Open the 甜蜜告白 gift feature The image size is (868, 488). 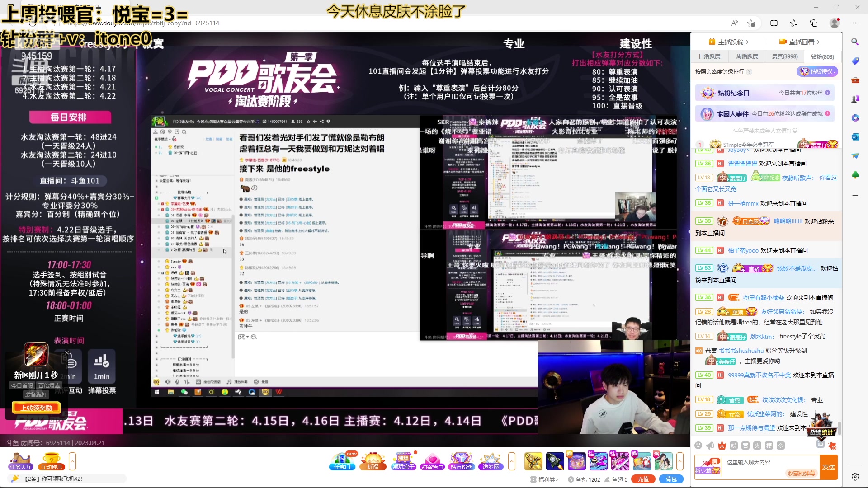433,461
